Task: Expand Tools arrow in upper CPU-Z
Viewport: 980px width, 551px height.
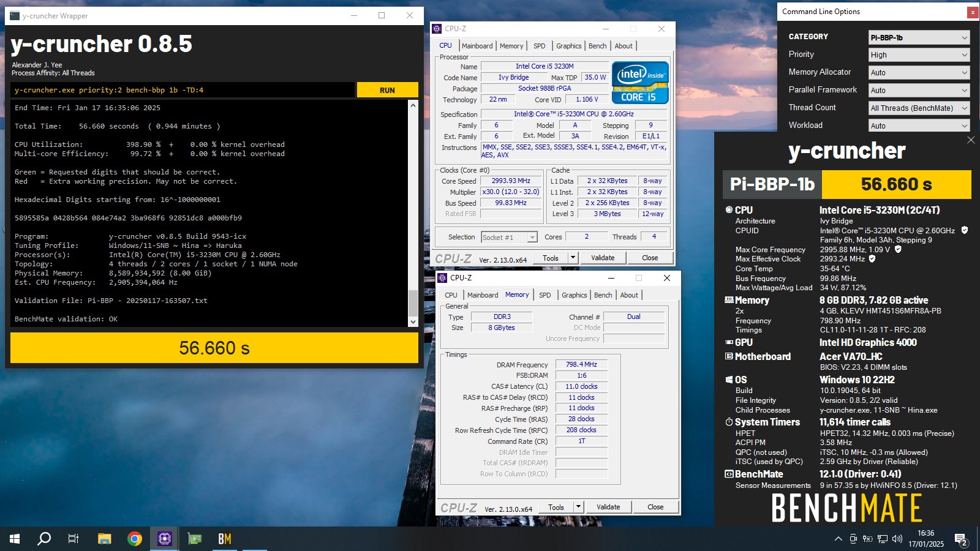Action: (573, 258)
